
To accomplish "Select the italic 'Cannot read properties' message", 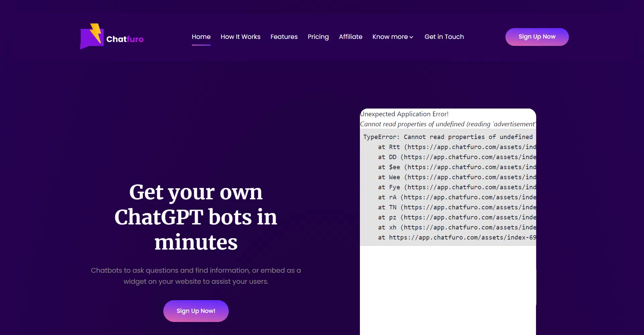I will click(447, 124).
